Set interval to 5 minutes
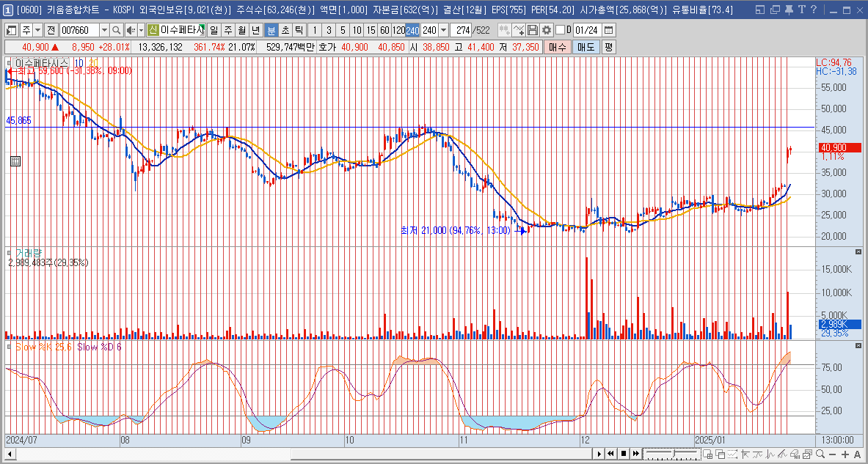 click(x=343, y=30)
